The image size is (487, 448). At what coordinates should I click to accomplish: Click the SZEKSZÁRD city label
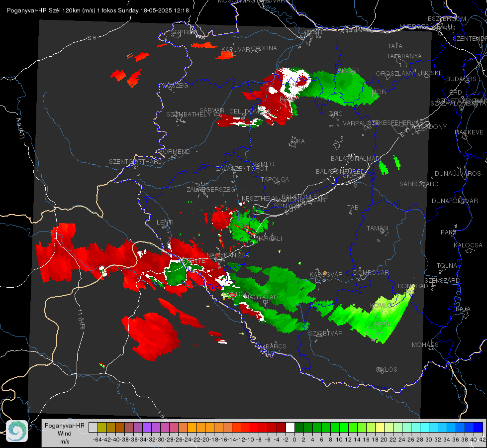[x=442, y=281]
